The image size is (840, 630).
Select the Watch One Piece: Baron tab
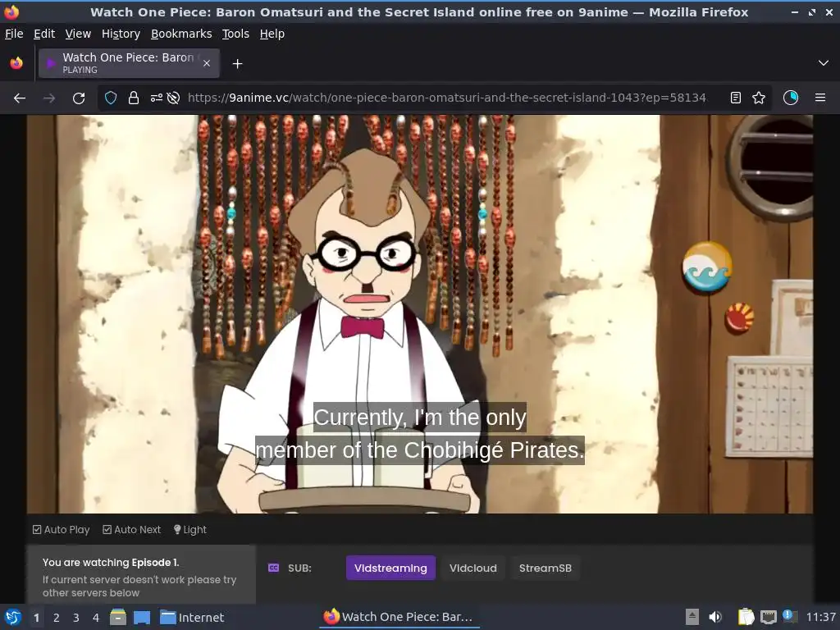(129, 63)
